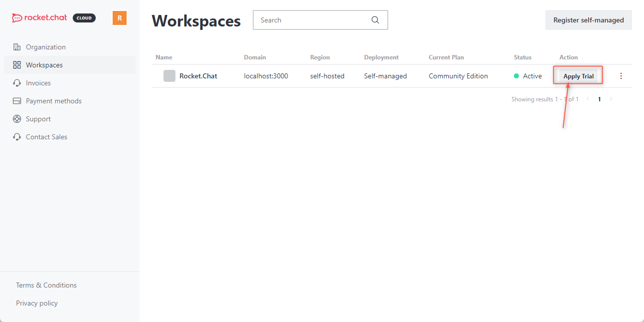This screenshot has height=322, width=644.
Task: Click the search magnifier icon
Action: coord(375,20)
